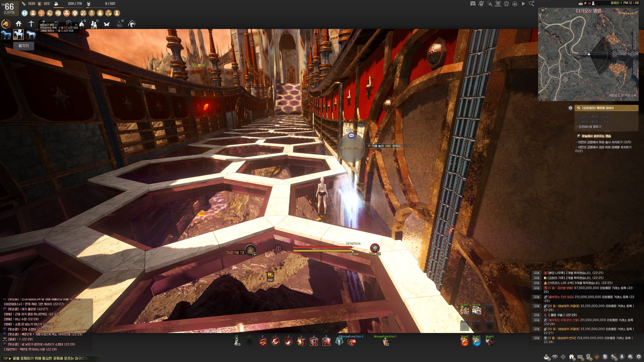Click the 맡기기 button

click(x=23, y=46)
